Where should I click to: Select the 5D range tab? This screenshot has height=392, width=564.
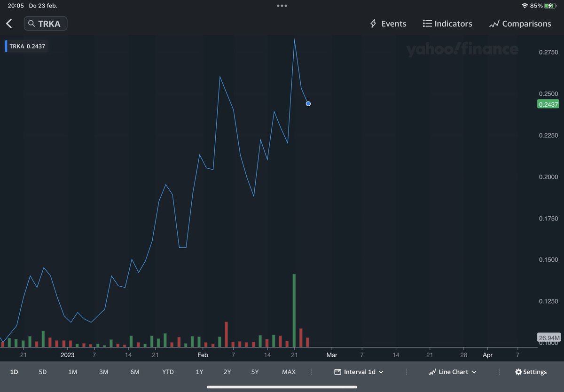coord(43,372)
